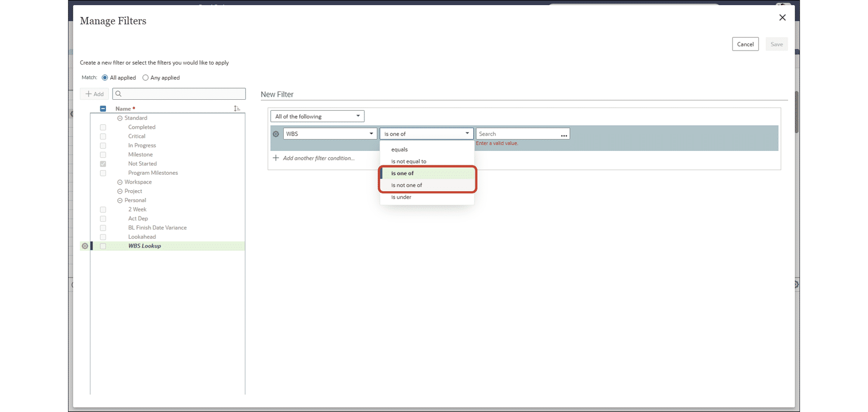Open the filter condition gear settings icon
Viewport: 868px width, 412px height.
276,134
